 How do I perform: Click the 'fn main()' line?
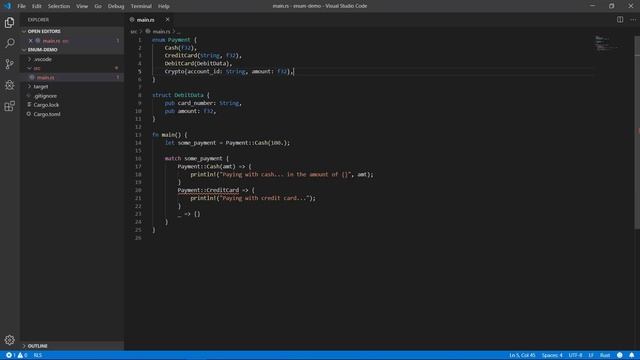click(x=169, y=135)
